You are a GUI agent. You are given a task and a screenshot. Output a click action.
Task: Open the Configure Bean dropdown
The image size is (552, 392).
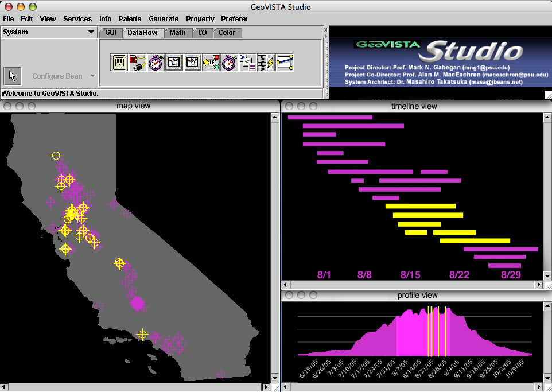(63, 76)
